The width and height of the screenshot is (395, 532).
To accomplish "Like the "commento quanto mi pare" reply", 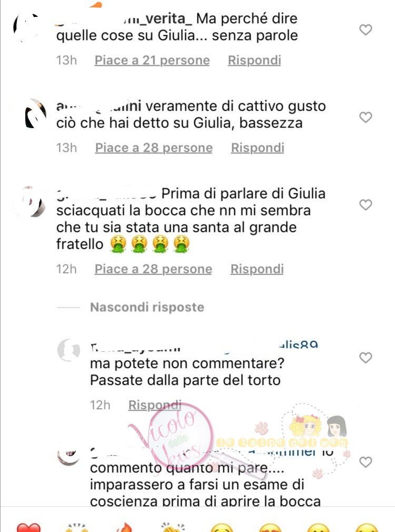I will click(366, 462).
